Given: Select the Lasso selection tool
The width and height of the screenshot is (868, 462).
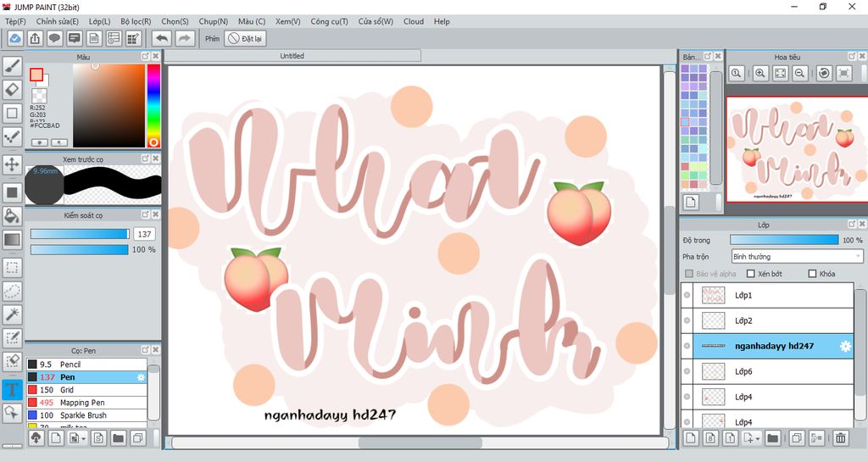Looking at the screenshot, I should [x=12, y=291].
